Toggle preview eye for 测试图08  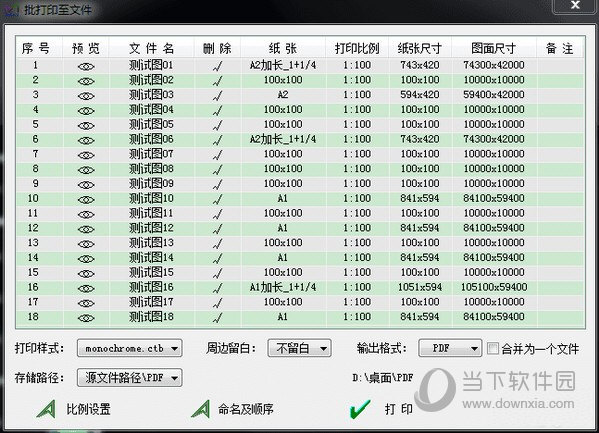86,170
